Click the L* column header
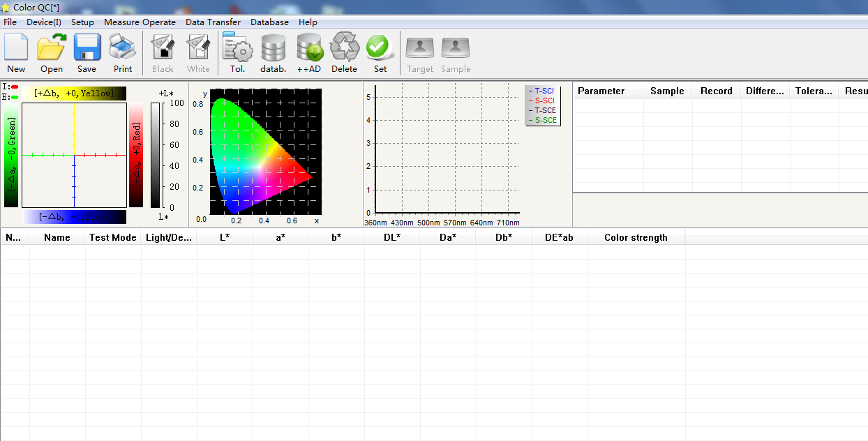 click(225, 237)
